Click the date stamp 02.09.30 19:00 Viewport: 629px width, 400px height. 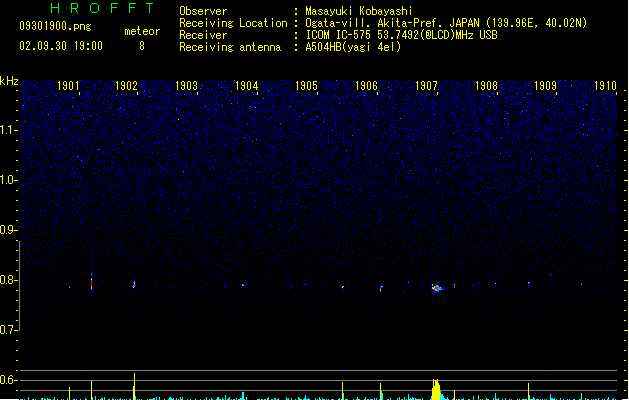coord(61,46)
